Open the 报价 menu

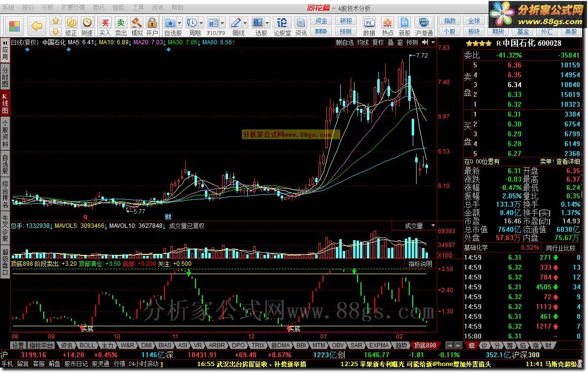pyautogui.click(x=28, y=7)
